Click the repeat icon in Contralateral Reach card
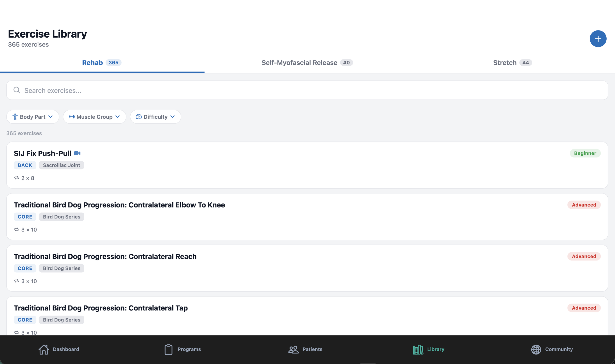The width and height of the screenshot is (615, 364). pos(16,281)
